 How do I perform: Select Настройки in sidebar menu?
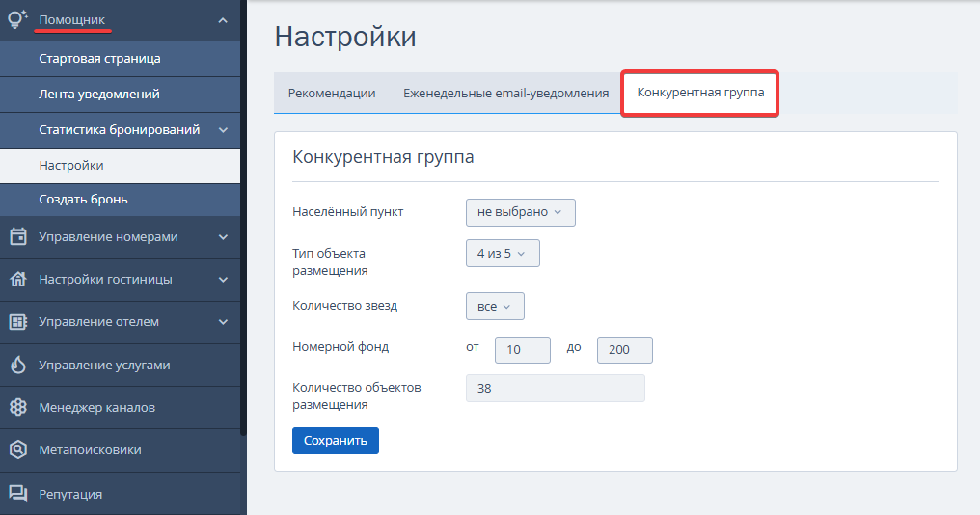[120, 166]
